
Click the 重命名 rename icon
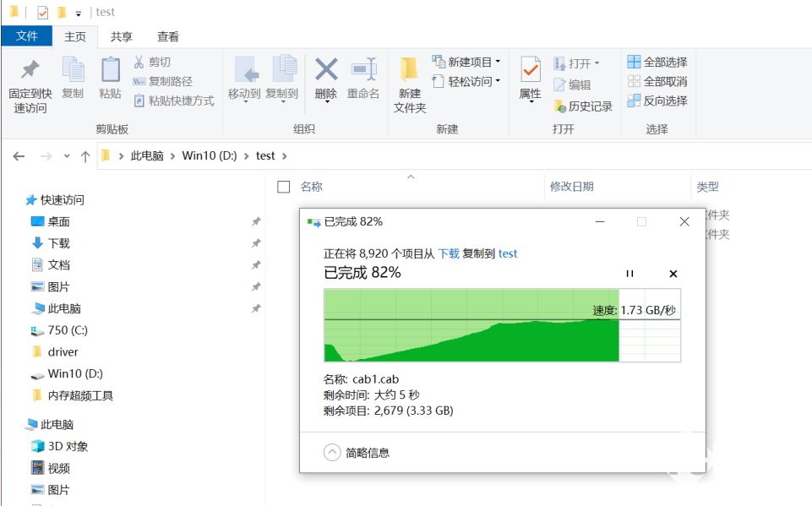363,69
